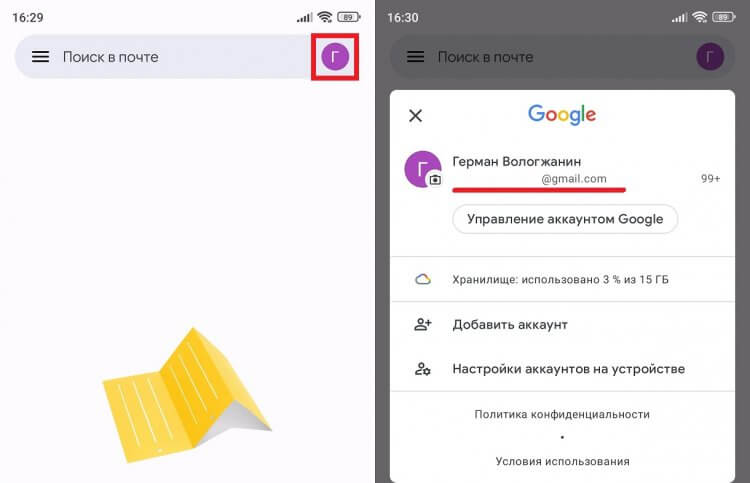
Task: Click the account settings gear-person icon
Action: tap(422, 369)
